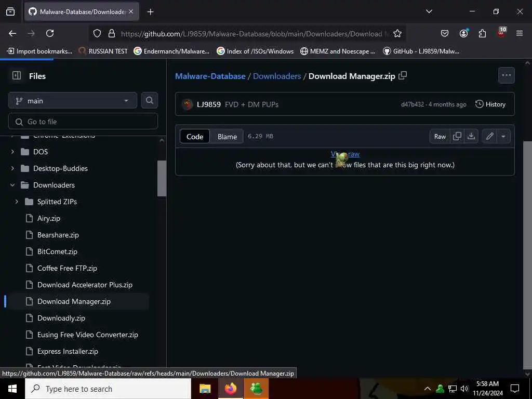The width and height of the screenshot is (532, 399).
Task: Open the History link
Action: coord(490,104)
